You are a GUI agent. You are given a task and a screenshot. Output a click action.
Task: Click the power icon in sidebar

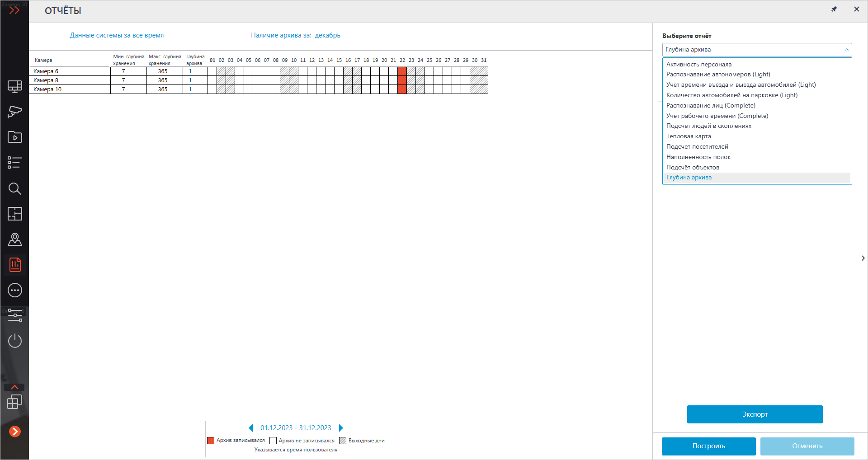click(x=15, y=341)
